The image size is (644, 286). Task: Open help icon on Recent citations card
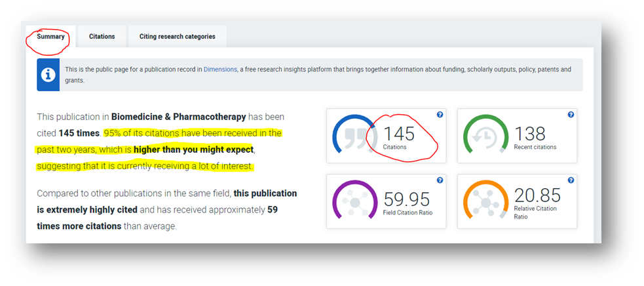pyautogui.click(x=571, y=115)
